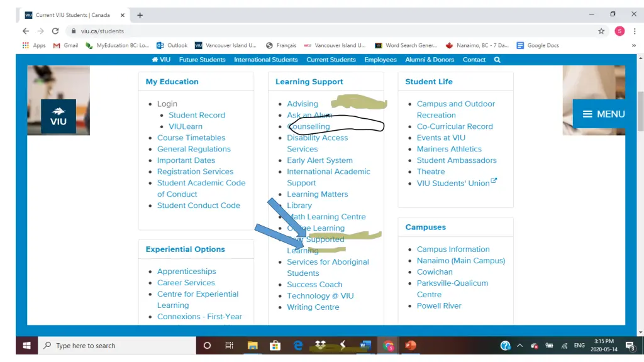The image size is (644, 362).
Task: Open the Apprenticeships link
Action: click(x=186, y=271)
